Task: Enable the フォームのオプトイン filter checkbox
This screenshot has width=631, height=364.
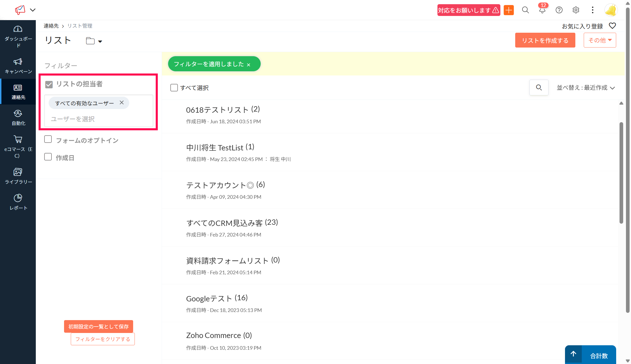Action: (x=48, y=139)
